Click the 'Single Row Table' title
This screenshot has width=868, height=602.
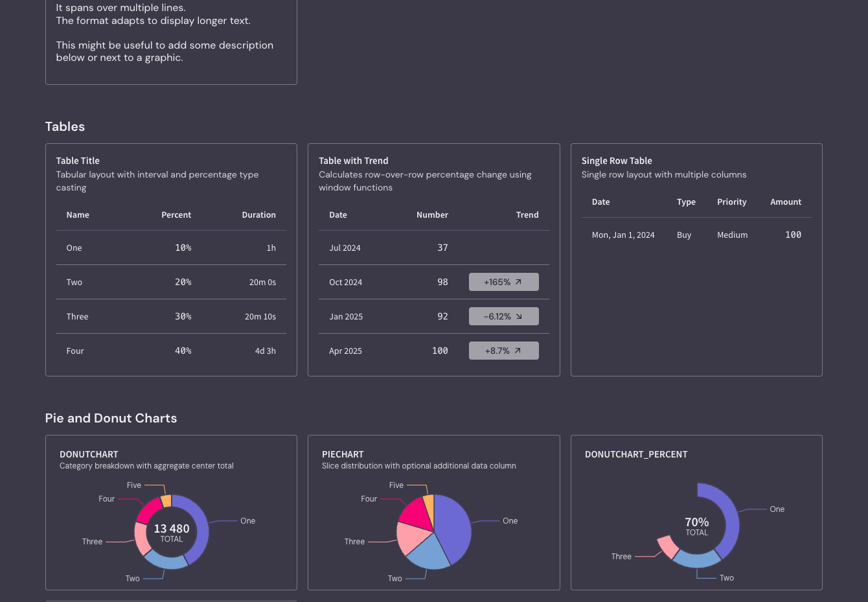pos(617,161)
